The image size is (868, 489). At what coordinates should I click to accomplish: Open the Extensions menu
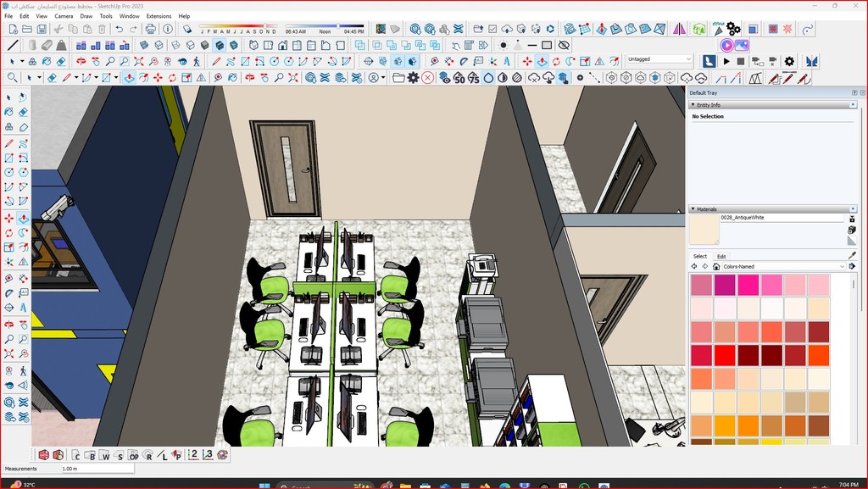(x=159, y=16)
